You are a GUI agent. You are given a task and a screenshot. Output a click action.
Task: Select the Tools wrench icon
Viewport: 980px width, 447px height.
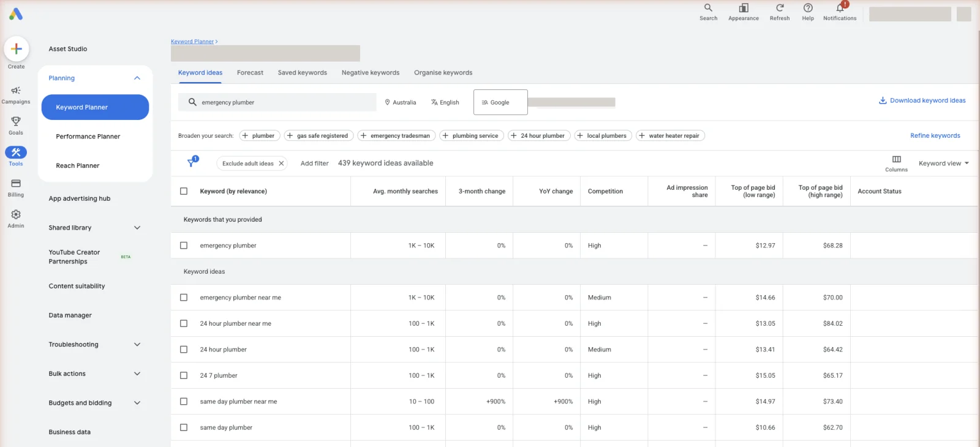16,152
